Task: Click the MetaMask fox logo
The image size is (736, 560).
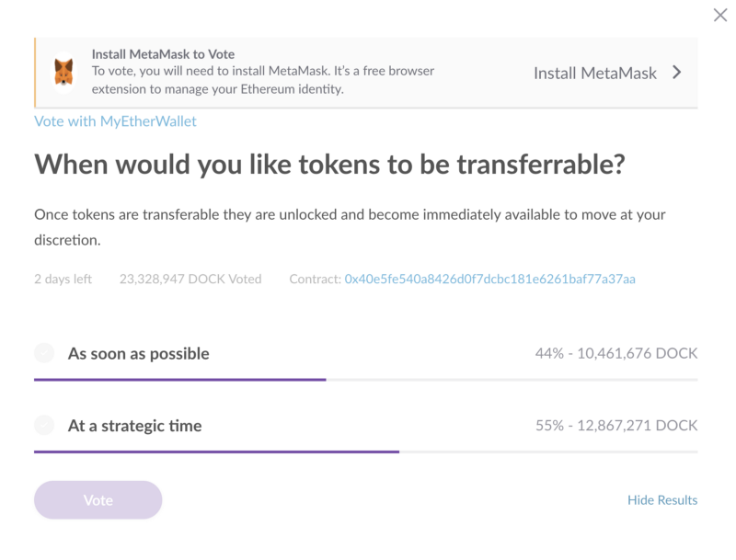Action: tap(63, 73)
